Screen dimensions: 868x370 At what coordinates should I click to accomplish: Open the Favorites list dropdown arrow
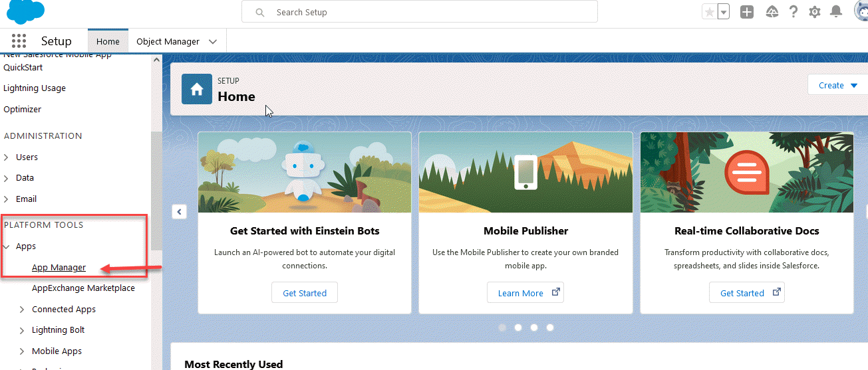coord(724,12)
